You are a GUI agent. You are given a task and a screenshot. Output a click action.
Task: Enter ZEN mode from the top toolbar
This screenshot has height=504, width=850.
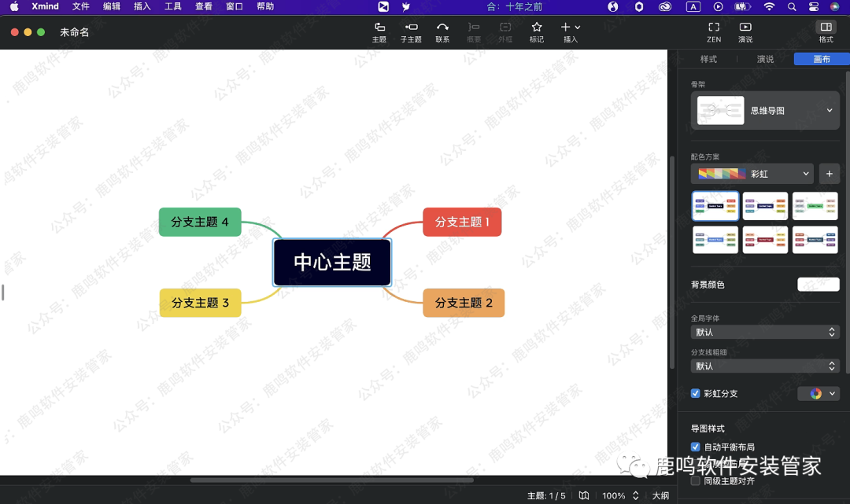pyautogui.click(x=713, y=31)
